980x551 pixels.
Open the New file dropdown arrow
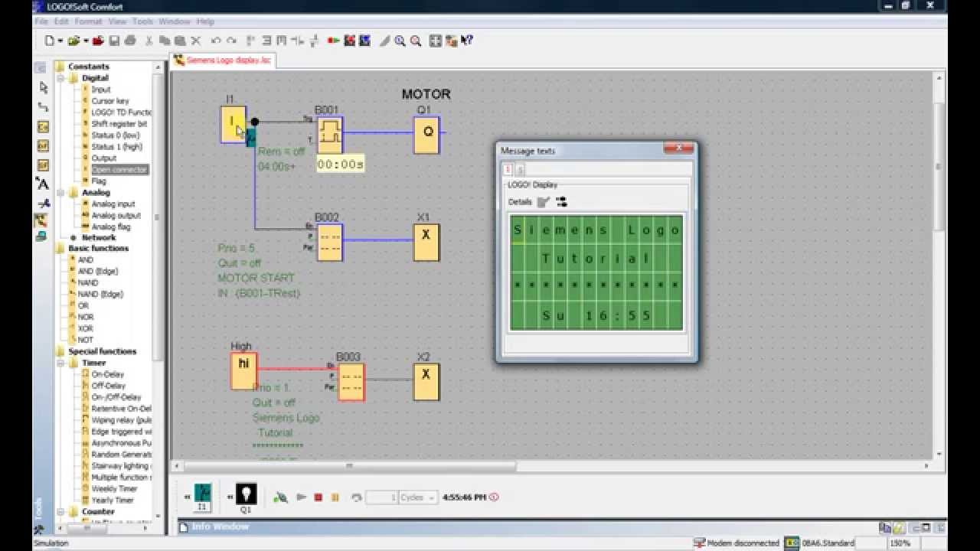[60, 41]
